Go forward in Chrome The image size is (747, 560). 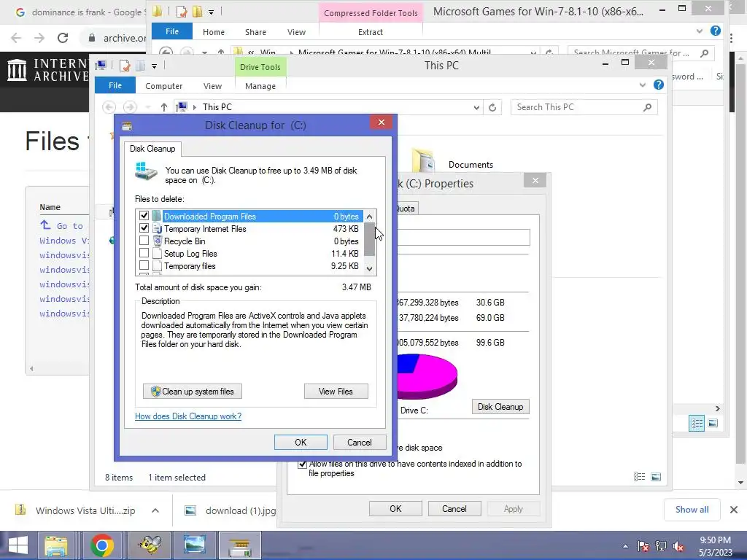tap(39, 38)
